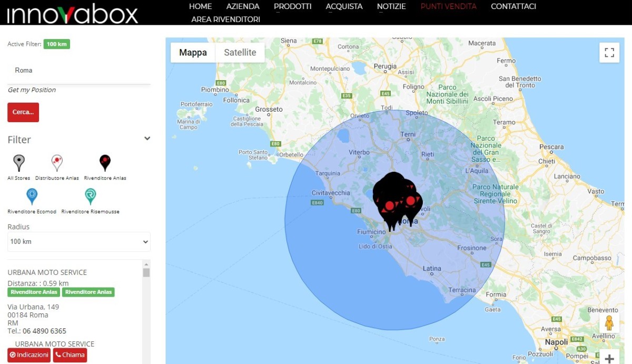Click the Terni label on the map
Screen dimensions: 632x364
pos(408,135)
